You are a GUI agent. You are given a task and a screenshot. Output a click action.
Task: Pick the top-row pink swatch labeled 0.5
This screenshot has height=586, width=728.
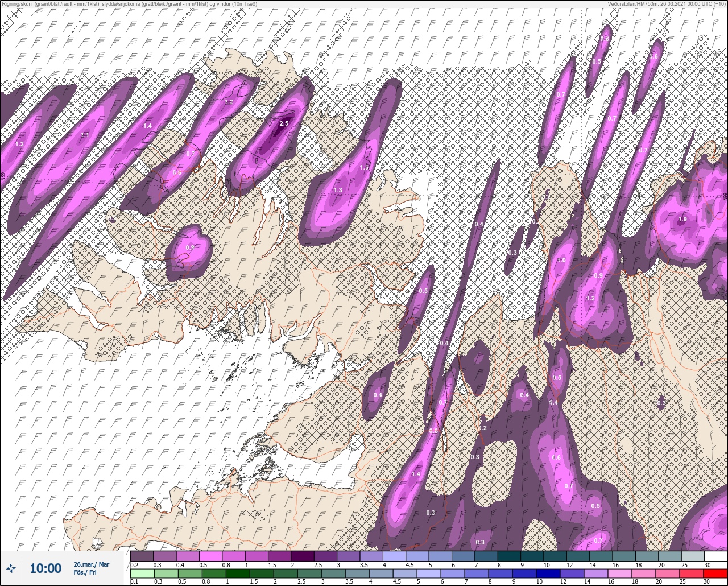[x=210, y=556]
